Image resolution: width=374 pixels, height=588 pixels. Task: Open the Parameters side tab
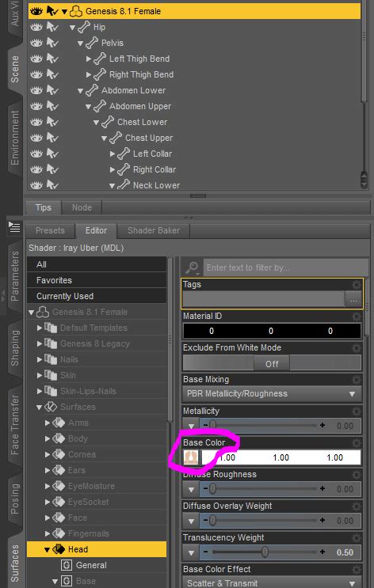14,276
